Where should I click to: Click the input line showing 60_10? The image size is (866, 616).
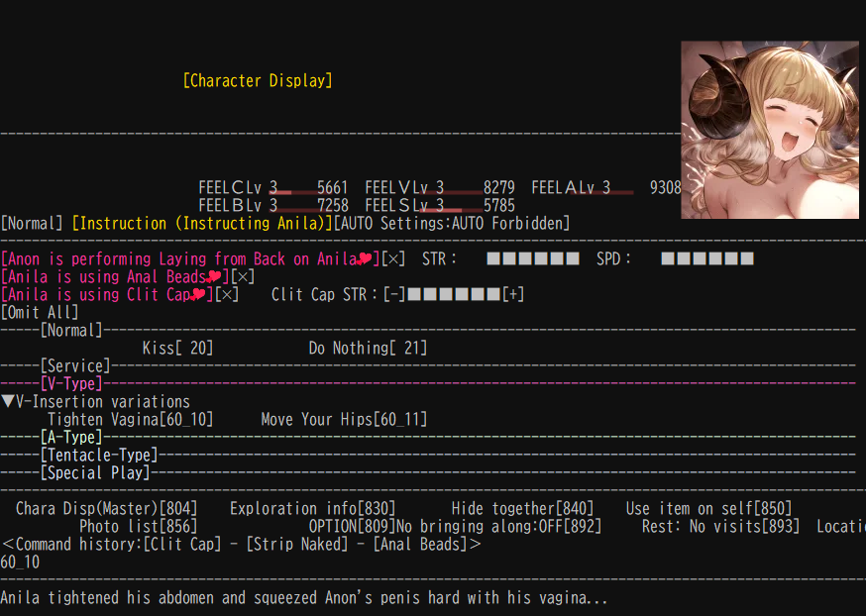(21, 562)
